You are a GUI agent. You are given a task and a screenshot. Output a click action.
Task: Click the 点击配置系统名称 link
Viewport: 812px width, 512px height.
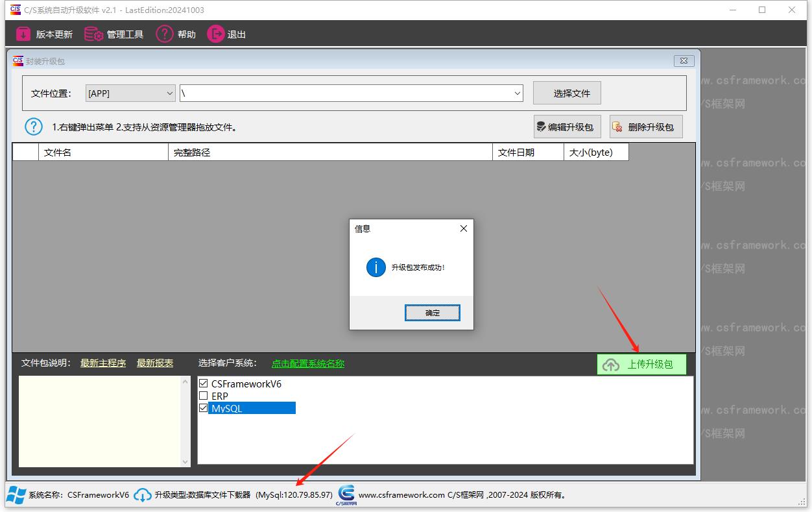click(x=307, y=363)
